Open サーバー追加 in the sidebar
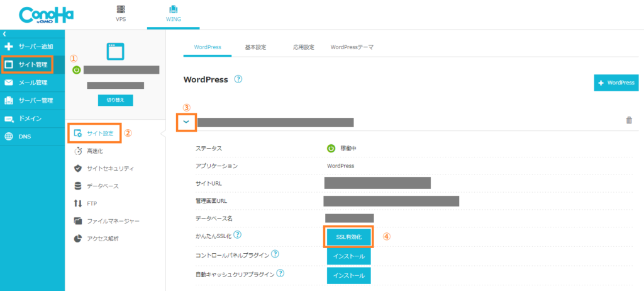Screen dimensions: 644x291 (x=33, y=47)
